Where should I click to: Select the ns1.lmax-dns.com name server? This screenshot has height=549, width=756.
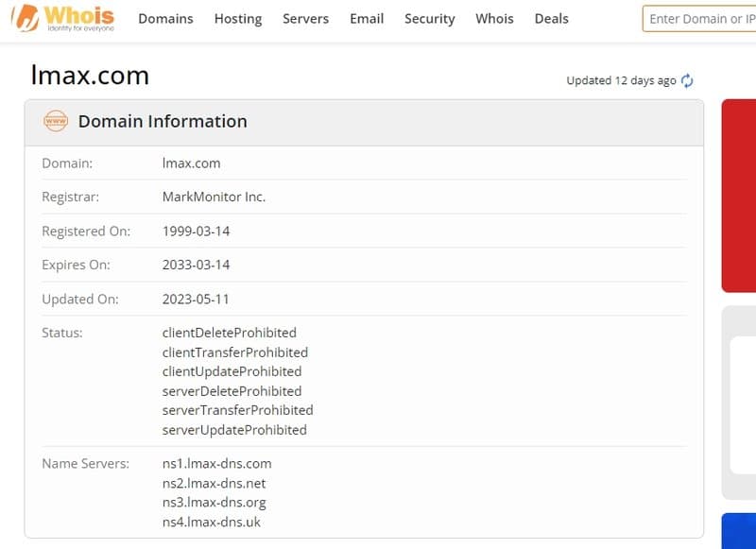pos(217,464)
